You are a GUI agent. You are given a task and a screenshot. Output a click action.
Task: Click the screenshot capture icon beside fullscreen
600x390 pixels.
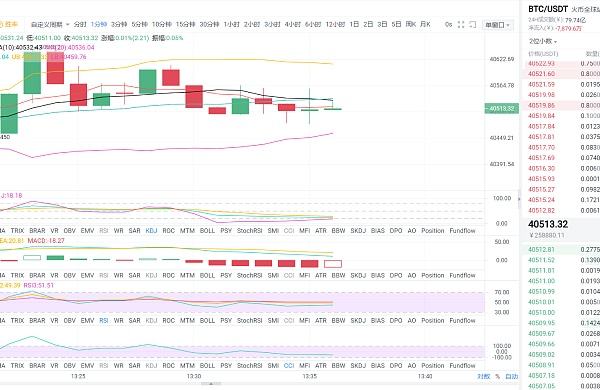pyautogui.click(x=473, y=24)
